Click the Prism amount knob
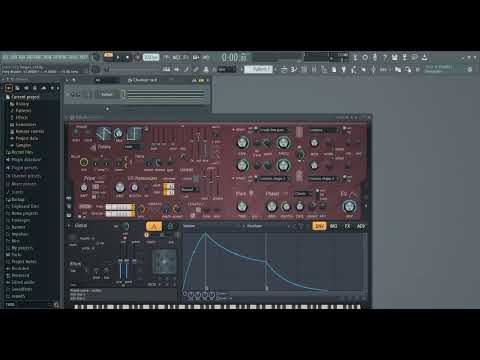 84,188
